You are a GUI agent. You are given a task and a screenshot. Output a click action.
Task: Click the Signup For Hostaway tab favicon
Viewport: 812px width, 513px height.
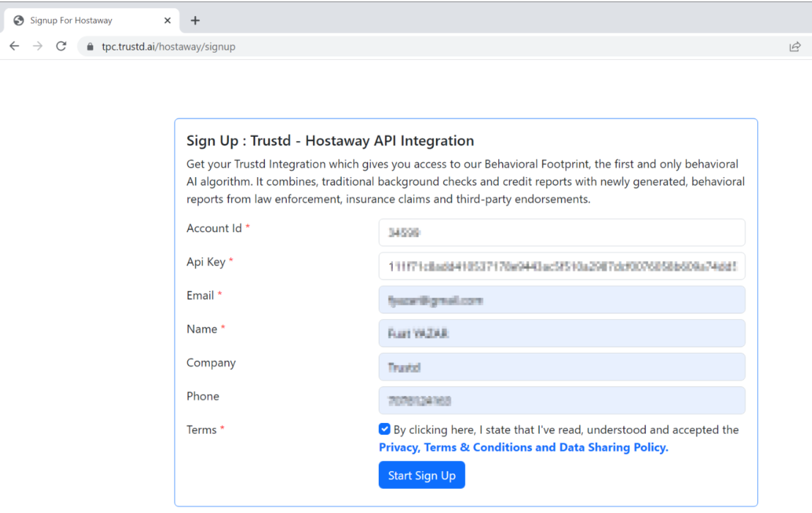tap(18, 20)
